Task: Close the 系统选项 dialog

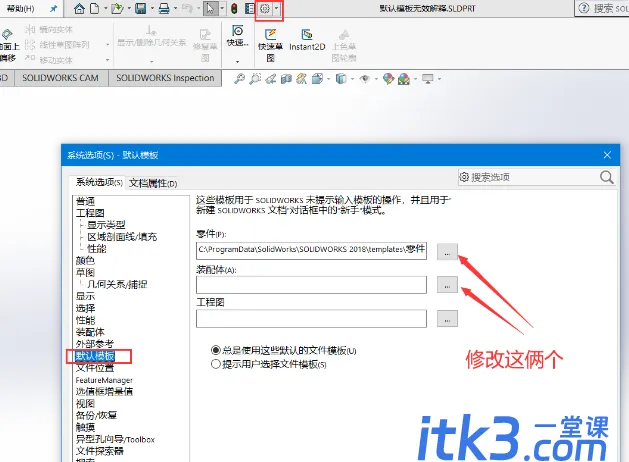Action: (607, 155)
